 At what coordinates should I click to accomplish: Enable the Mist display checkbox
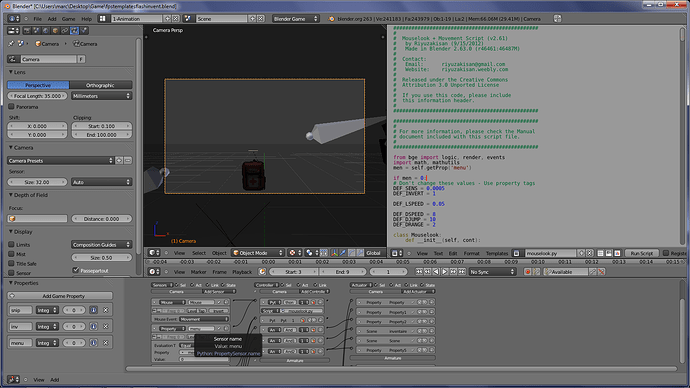click(11, 254)
